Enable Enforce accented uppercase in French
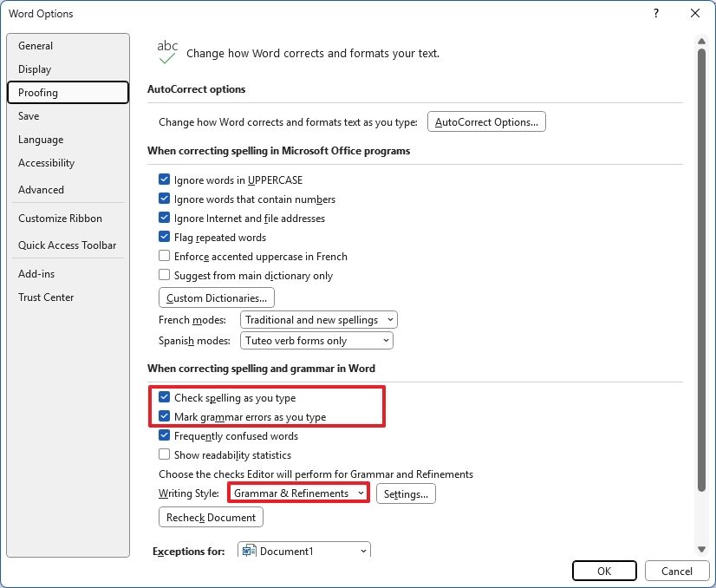This screenshot has height=588, width=716. (165, 256)
